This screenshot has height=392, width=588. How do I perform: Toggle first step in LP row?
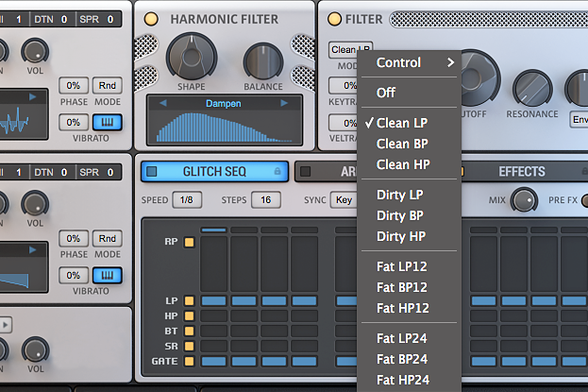tap(213, 300)
